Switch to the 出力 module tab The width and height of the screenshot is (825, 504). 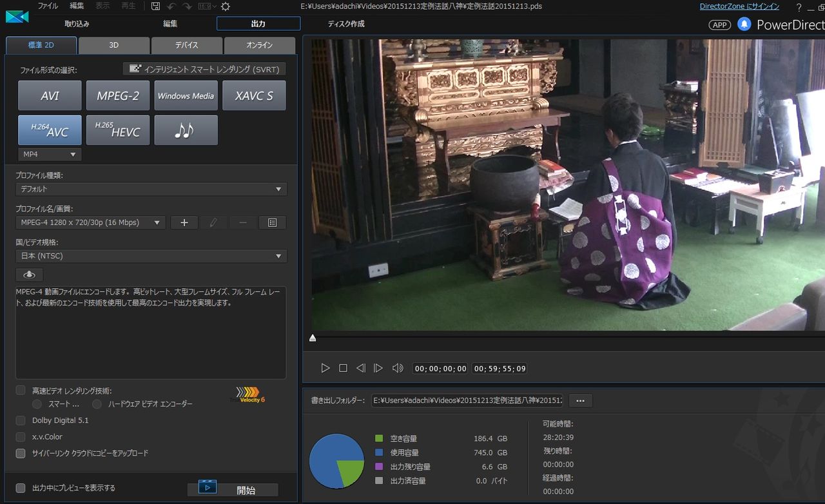(258, 24)
